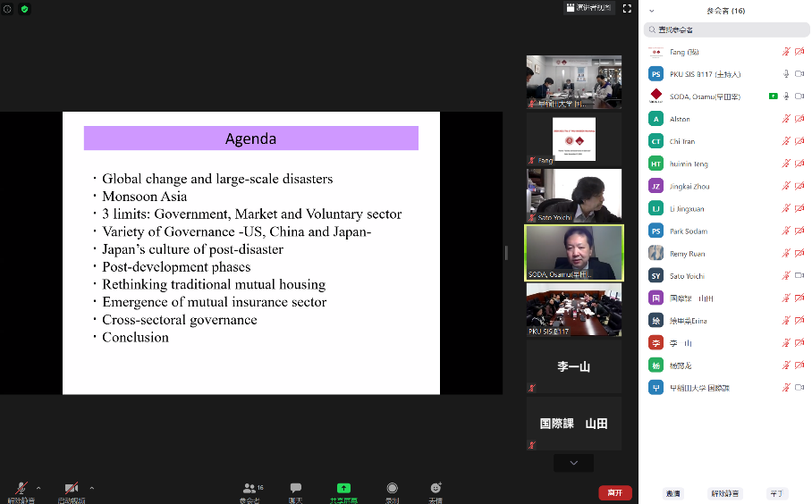This screenshot has width=812, height=504.
Task: Click the red leave meeting button
Action: [614, 492]
